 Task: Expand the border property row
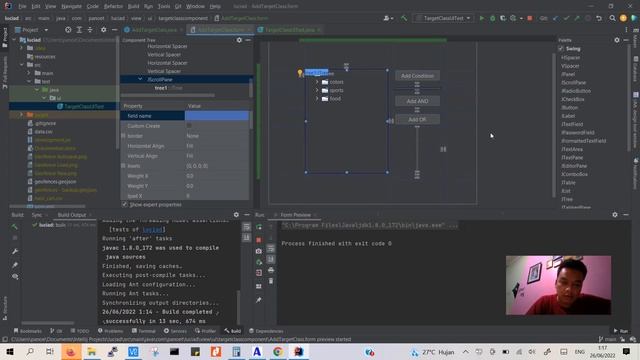[x=123, y=136]
